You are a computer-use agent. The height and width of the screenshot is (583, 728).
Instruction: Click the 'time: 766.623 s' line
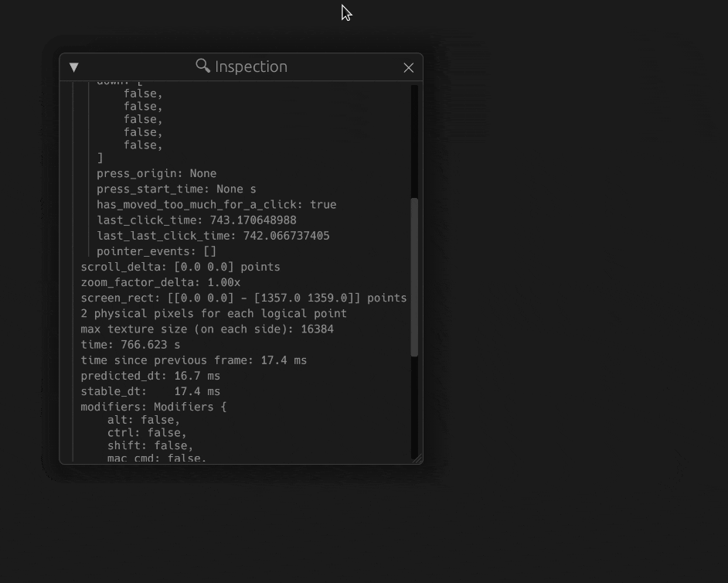131,345
